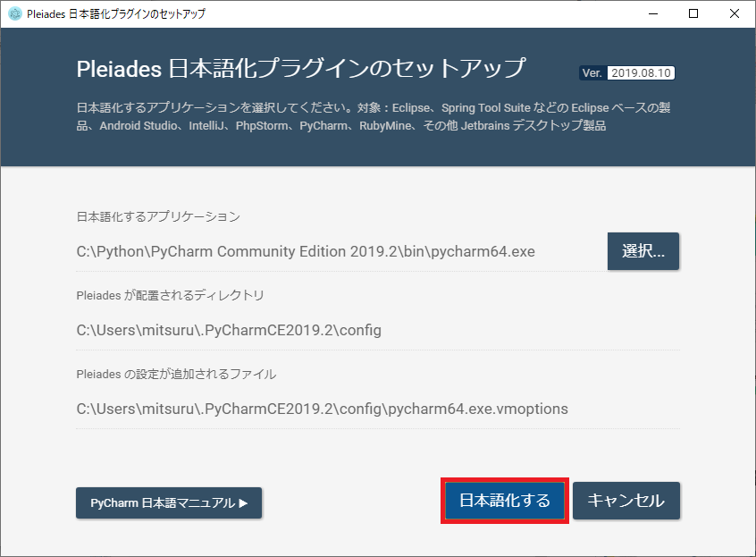Open the PyCharm 日本語マニュアル link button

[169, 503]
